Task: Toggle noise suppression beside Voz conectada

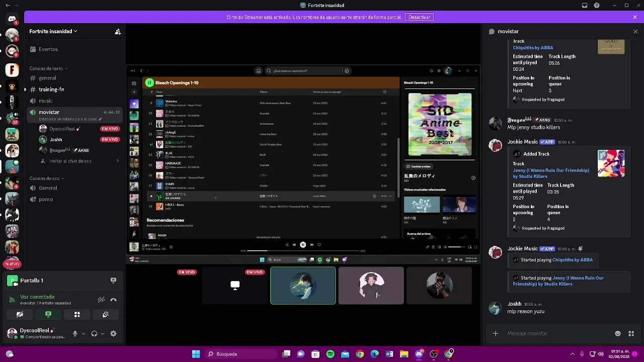Action: pos(101,300)
